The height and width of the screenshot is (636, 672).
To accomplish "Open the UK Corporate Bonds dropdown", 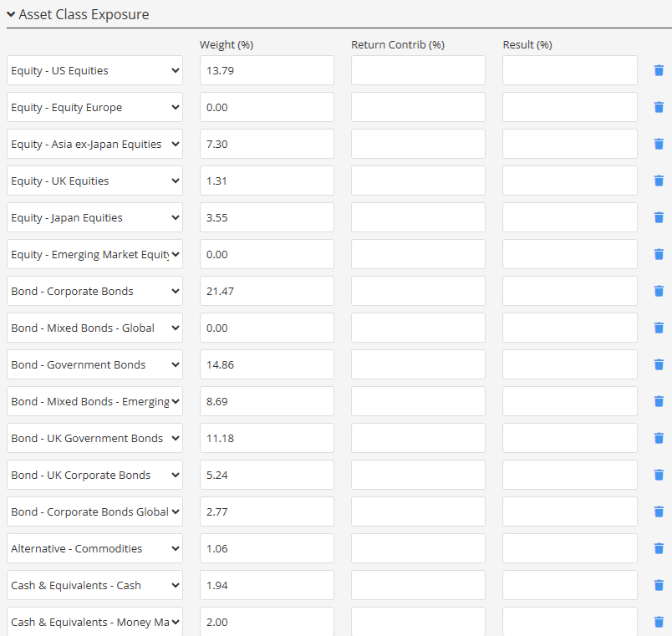I will [94, 476].
